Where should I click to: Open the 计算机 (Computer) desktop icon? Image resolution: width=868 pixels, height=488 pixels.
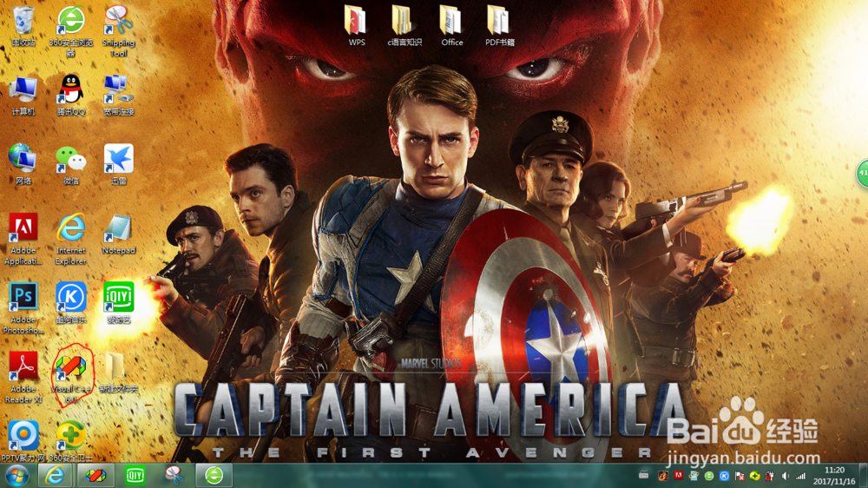(23, 96)
